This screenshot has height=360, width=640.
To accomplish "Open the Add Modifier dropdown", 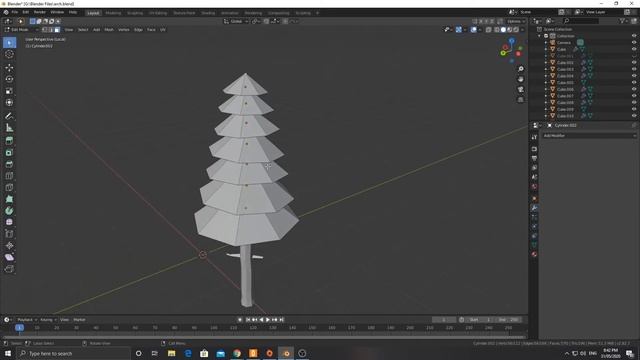I will [x=589, y=136].
